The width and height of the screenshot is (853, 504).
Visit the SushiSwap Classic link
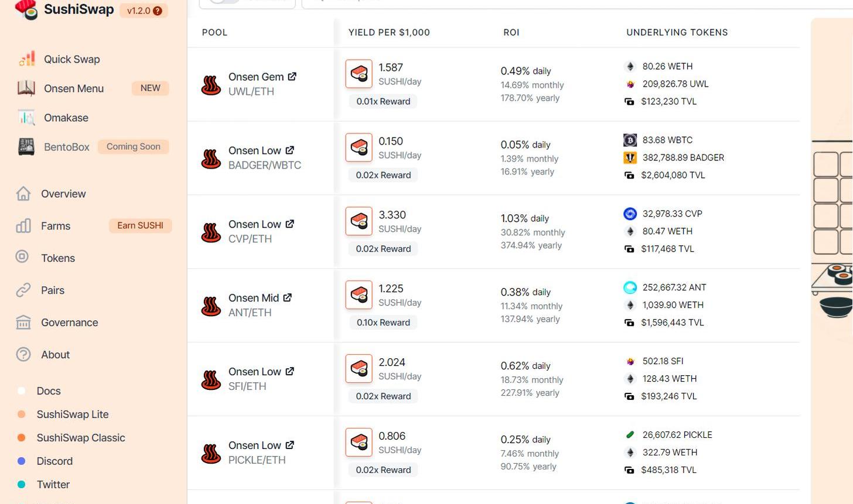click(x=81, y=438)
